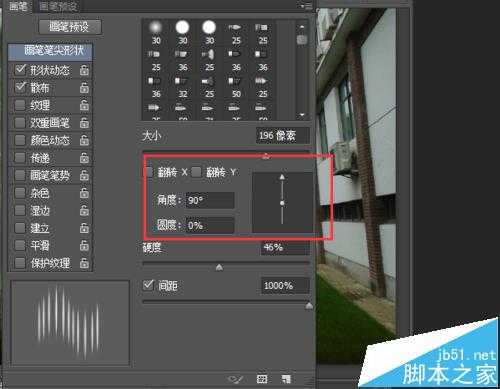Switch to the 画笔预设 tab
Image resolution: width=500 pixels, height=389 pixels.
[x=58, y=6]
